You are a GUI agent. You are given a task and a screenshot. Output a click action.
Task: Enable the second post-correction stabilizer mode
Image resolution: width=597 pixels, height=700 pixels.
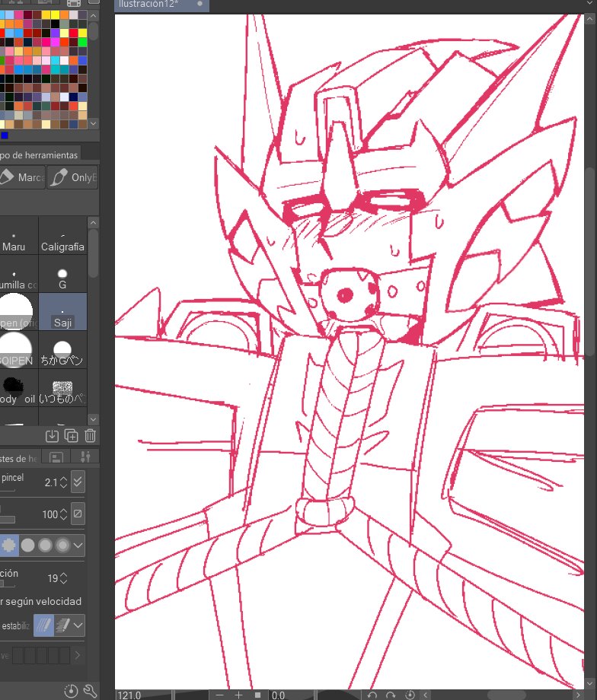point(62,625)
